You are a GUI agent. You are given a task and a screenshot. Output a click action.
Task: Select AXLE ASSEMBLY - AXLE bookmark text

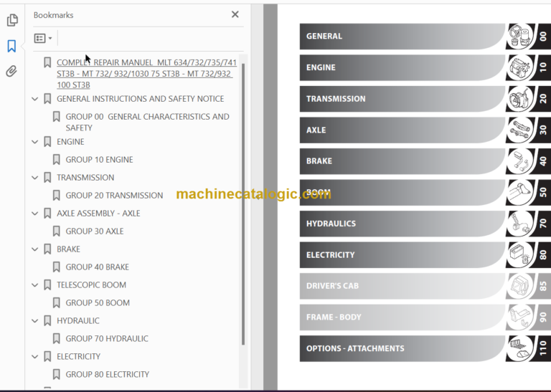[x=98, y=213]
